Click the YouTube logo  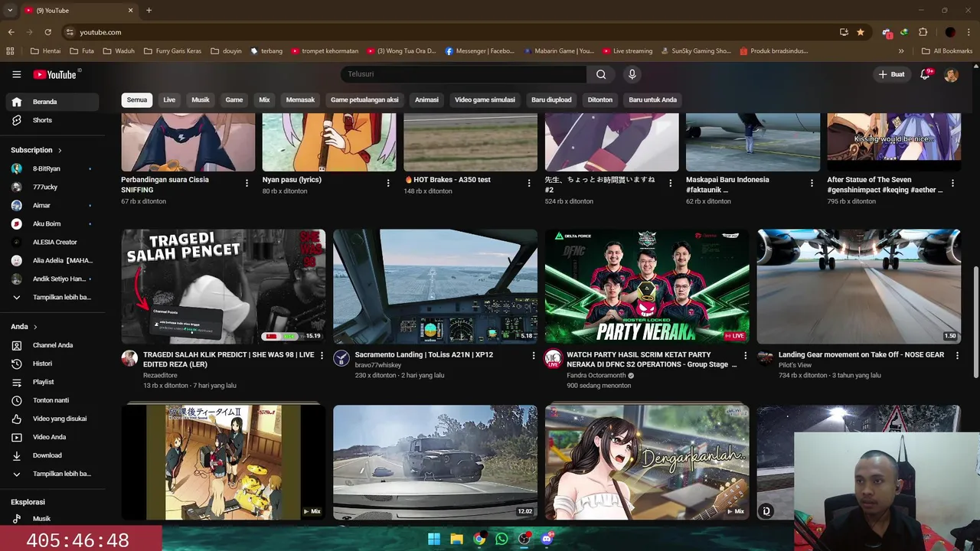55,74
